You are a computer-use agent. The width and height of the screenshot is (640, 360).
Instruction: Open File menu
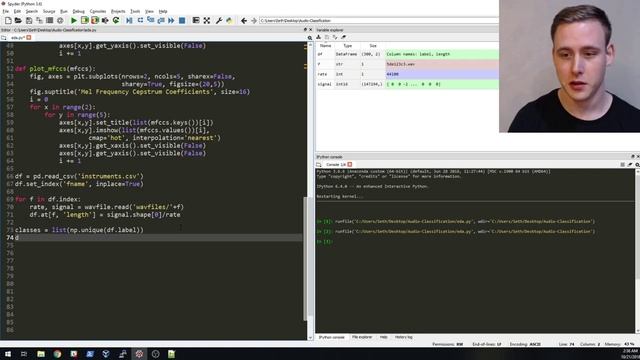point(6,11)
